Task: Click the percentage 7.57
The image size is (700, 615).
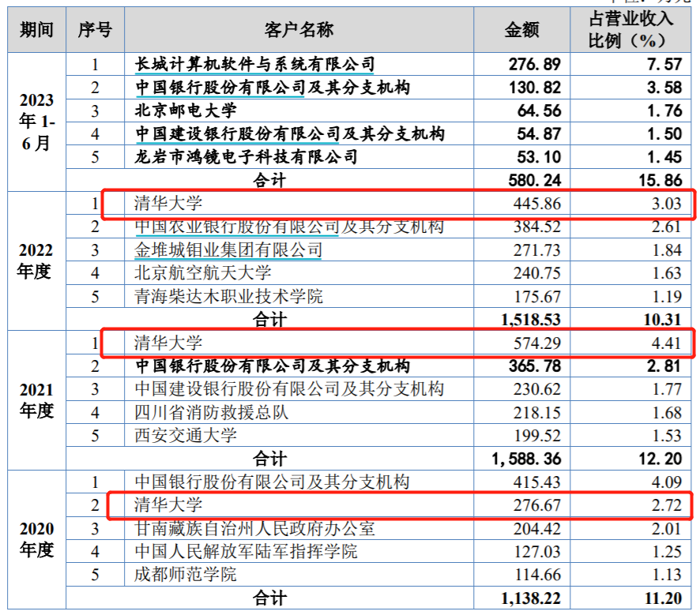Action: [x=664, y=64]
